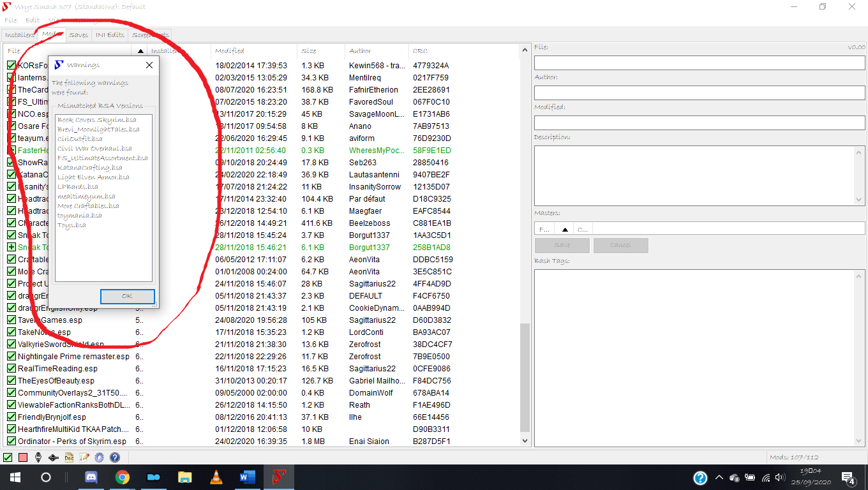Open the notification center icon
This screenshot has width=868, height=490.
pyautogui.click(x=849, y=477)
